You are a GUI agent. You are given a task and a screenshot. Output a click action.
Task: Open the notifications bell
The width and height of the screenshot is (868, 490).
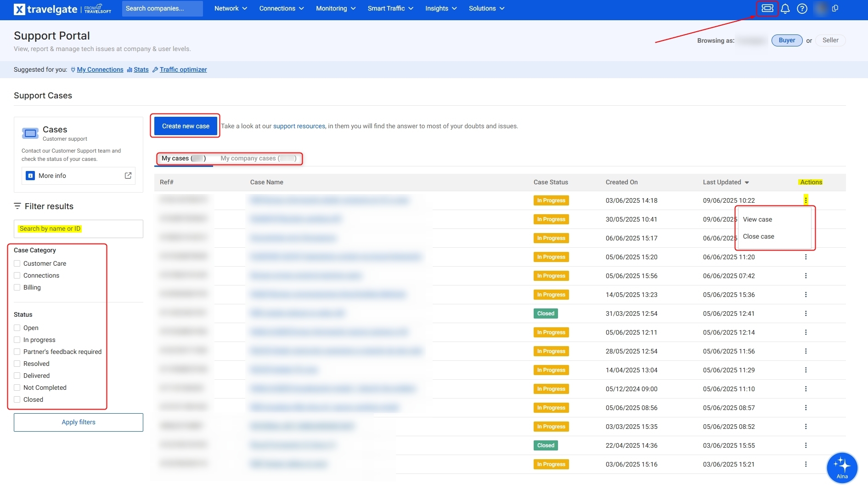(x=785, y=9)
